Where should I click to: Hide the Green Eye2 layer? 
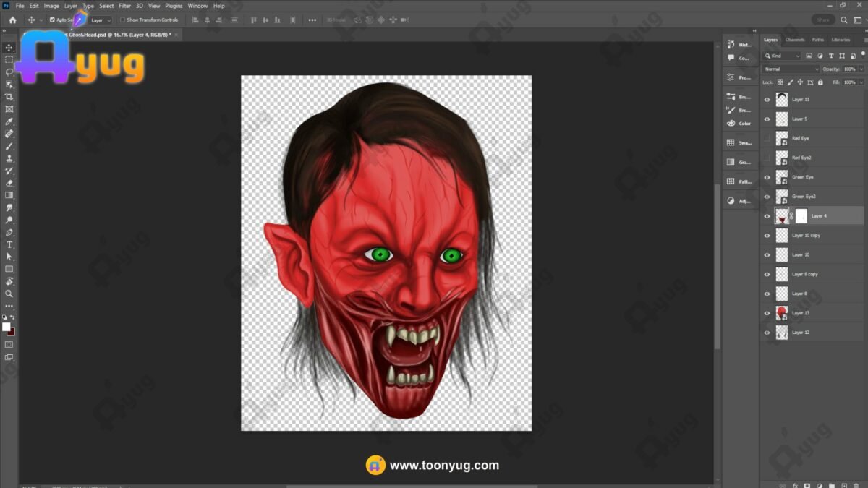pyautogui.click(x=767, y=197)
